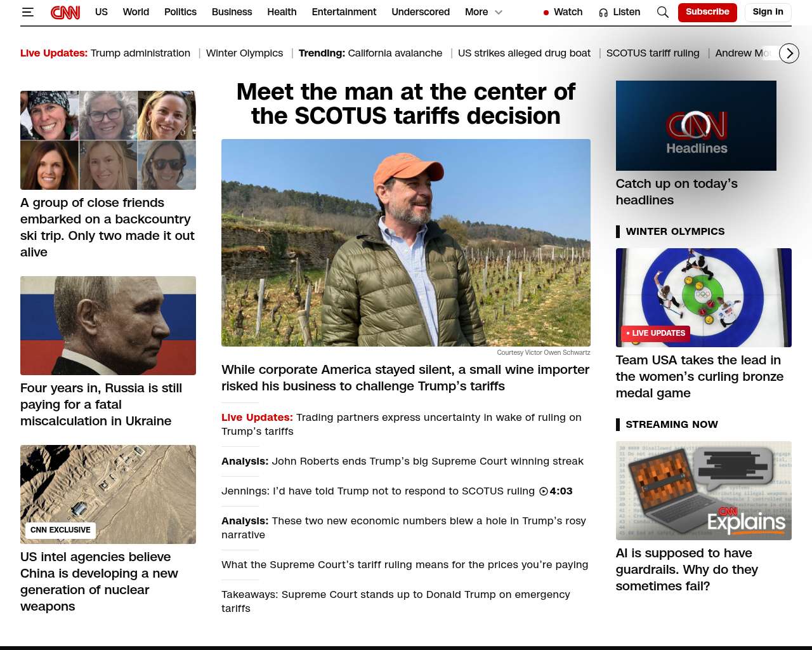Click the red Watch live dot
Viewport: 812px width, 650px height.
point(546,13)
